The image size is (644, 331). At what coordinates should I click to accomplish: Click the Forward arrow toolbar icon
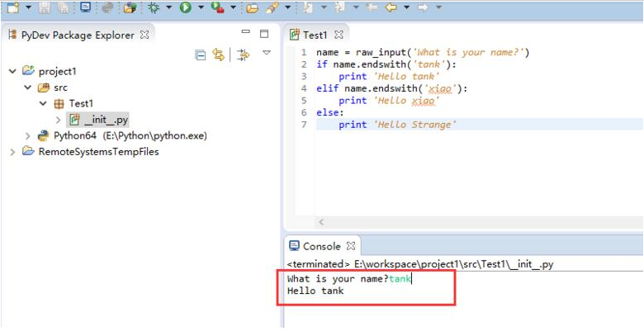[423, 7]
